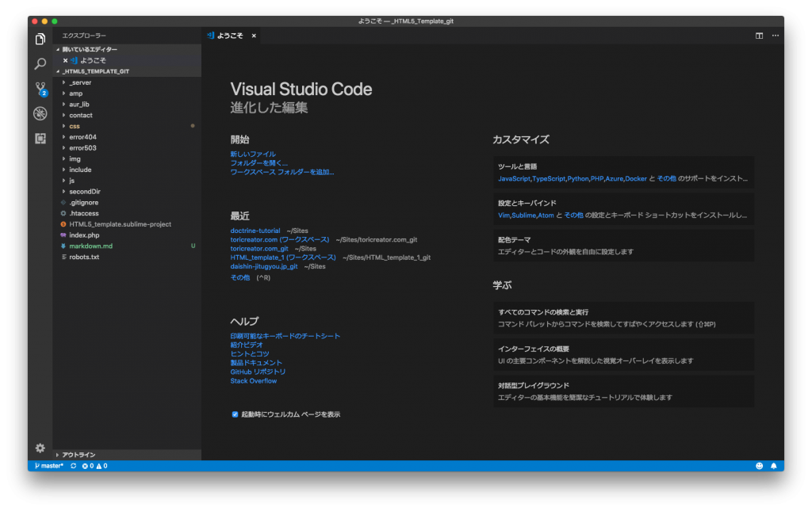Open the errors and warnings count indicator
Viewport: 812px width, 511px height.
tap(95, 466)
